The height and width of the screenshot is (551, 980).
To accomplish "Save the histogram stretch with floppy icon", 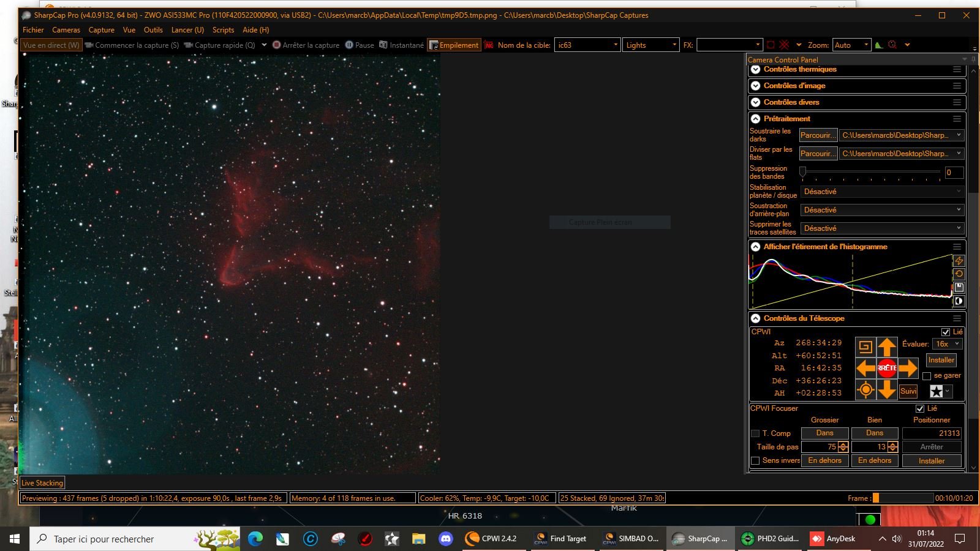I will coord(959,288).
